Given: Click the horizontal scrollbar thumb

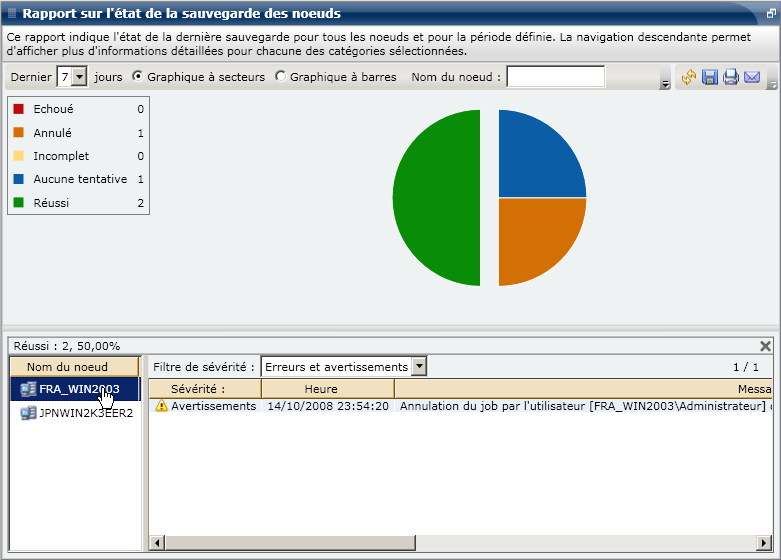Looking at the screenshot, I should pos(290,543).
